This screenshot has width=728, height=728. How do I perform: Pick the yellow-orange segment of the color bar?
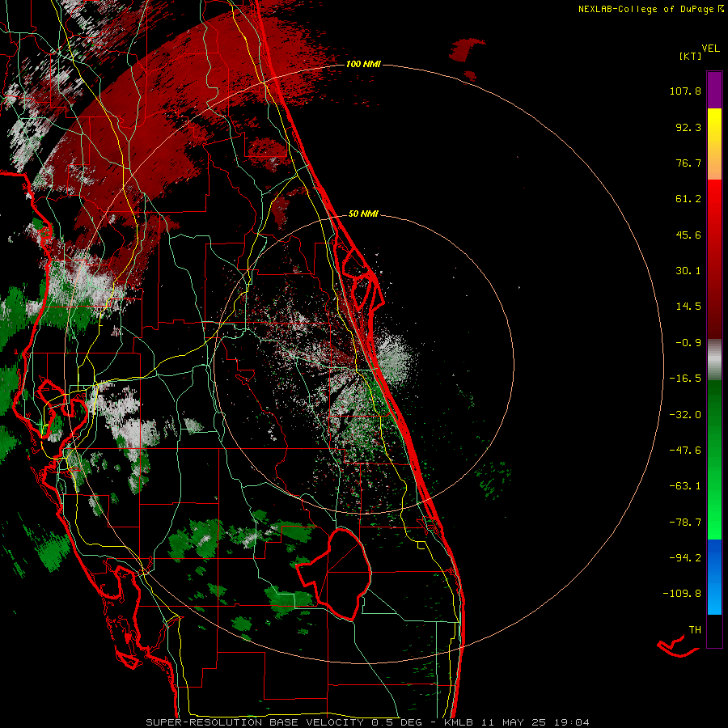click(714, 144)
